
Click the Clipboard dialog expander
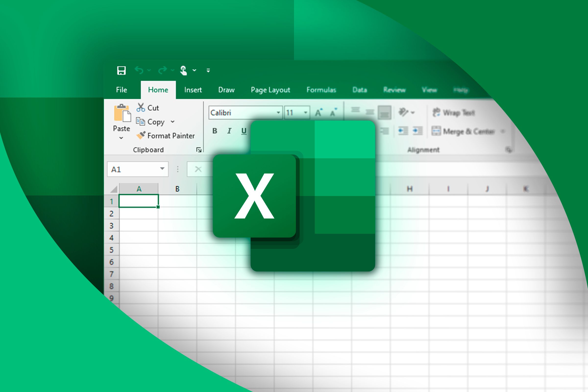point(199,150)
